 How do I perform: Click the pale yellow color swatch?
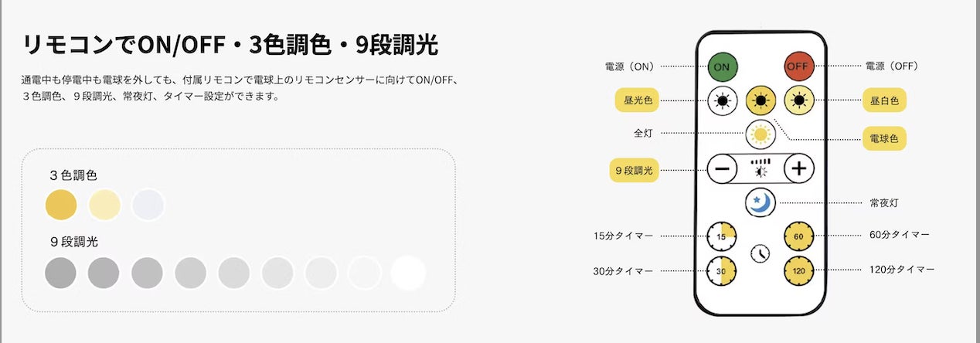[104, 205]
